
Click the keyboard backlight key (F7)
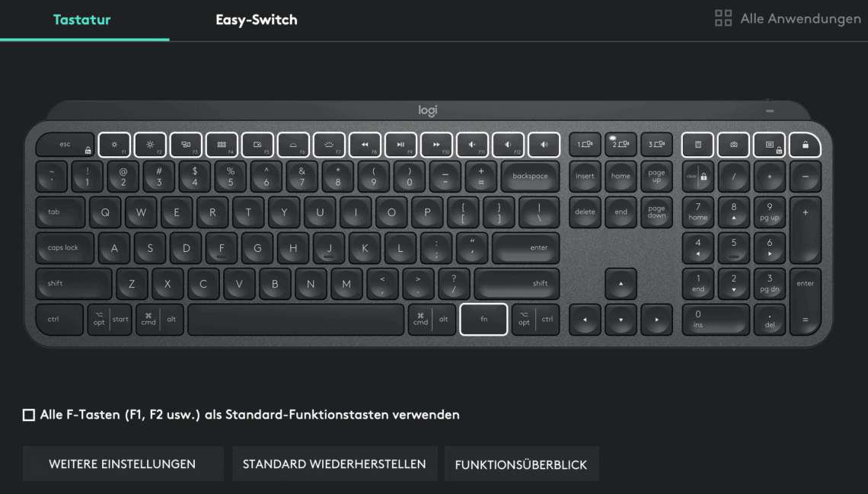pos(329,145)
